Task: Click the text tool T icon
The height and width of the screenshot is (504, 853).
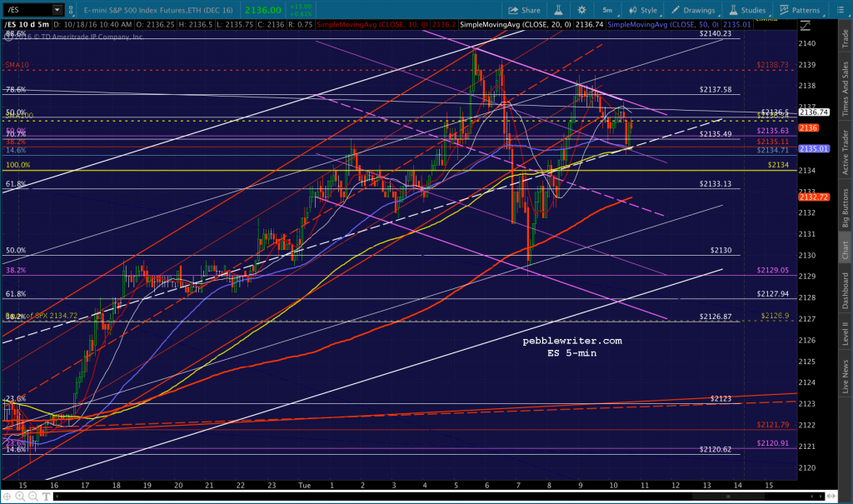Action: pyautogui.click(x=47, y=497)
